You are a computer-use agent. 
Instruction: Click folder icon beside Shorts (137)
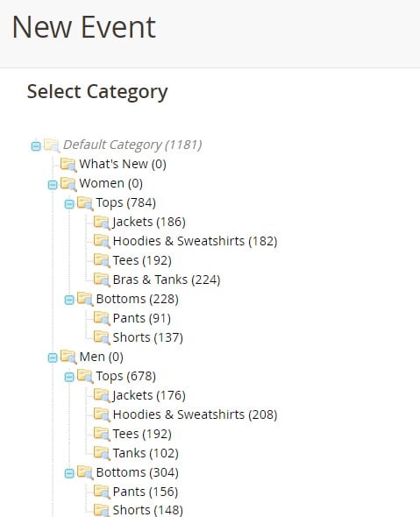pyautogui.click(x=102, y=337)
